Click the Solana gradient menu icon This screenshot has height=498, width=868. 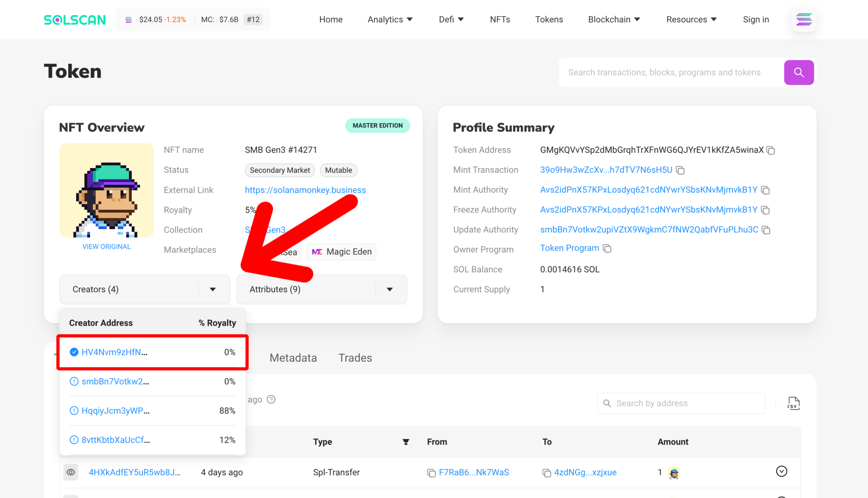click(x=804, y=19)
